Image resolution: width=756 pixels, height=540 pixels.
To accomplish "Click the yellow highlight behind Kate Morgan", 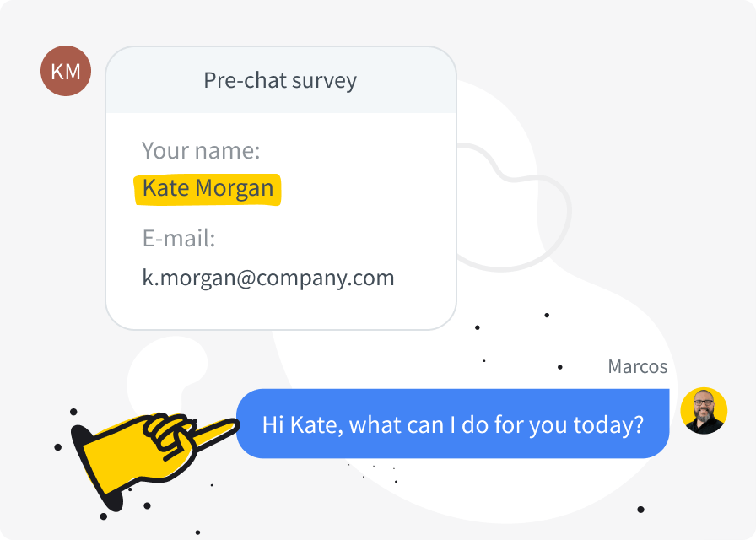I will 208,190.
